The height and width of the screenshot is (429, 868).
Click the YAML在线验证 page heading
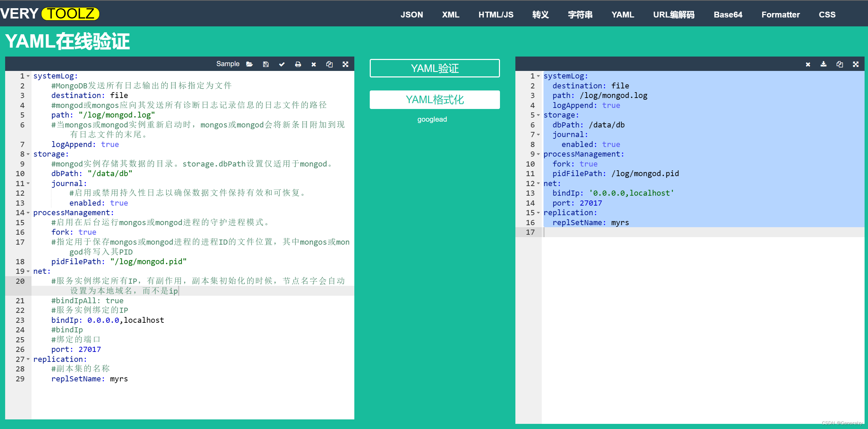pos(67,41)
